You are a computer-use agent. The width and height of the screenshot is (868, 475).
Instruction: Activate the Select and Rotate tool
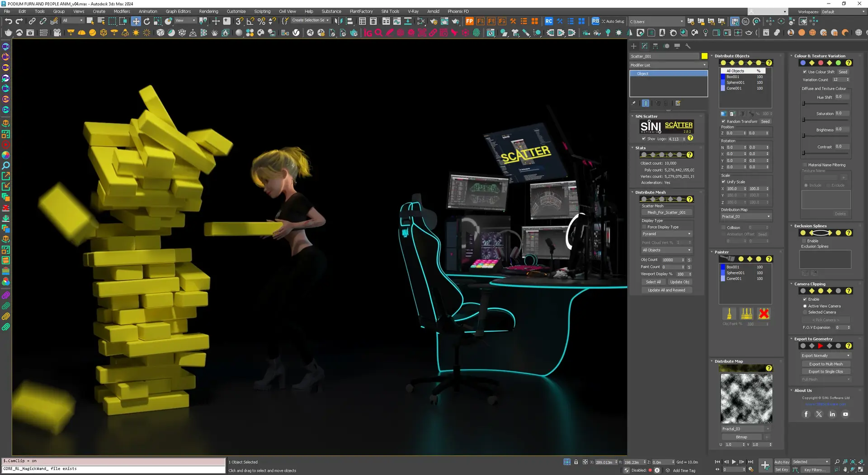pos(146,21)
